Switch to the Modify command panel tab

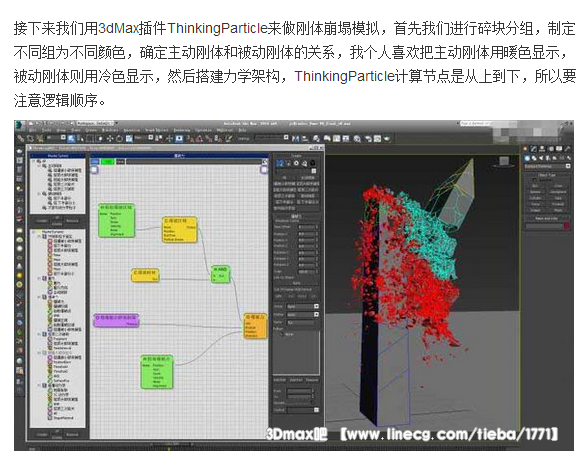tap(534, 149)
